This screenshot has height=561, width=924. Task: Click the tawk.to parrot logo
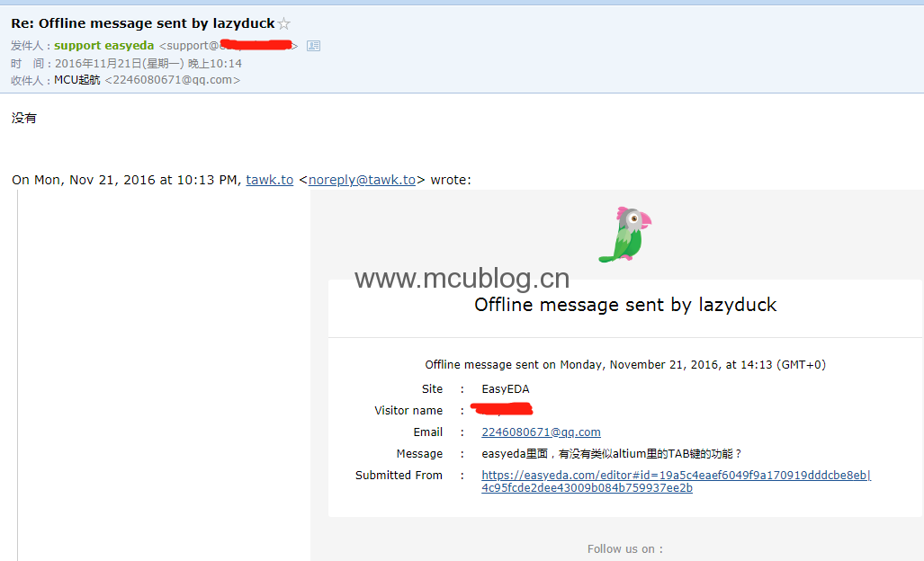tap(626, 235)
